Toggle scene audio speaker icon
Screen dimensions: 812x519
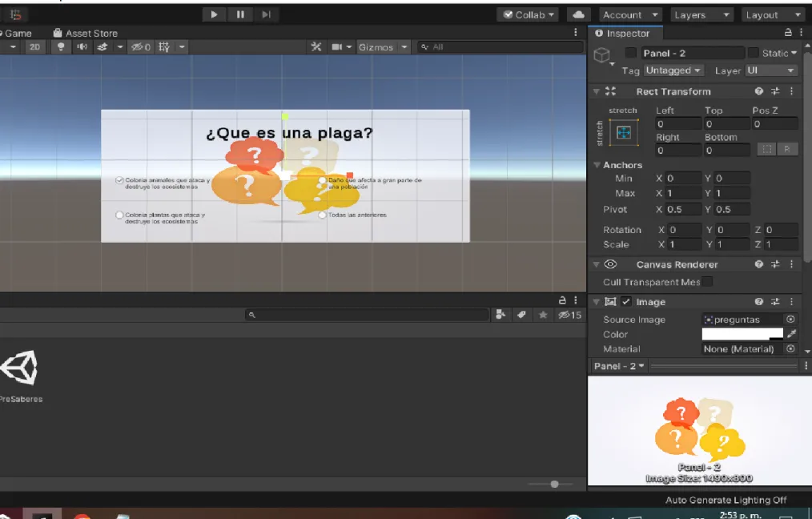82,47
